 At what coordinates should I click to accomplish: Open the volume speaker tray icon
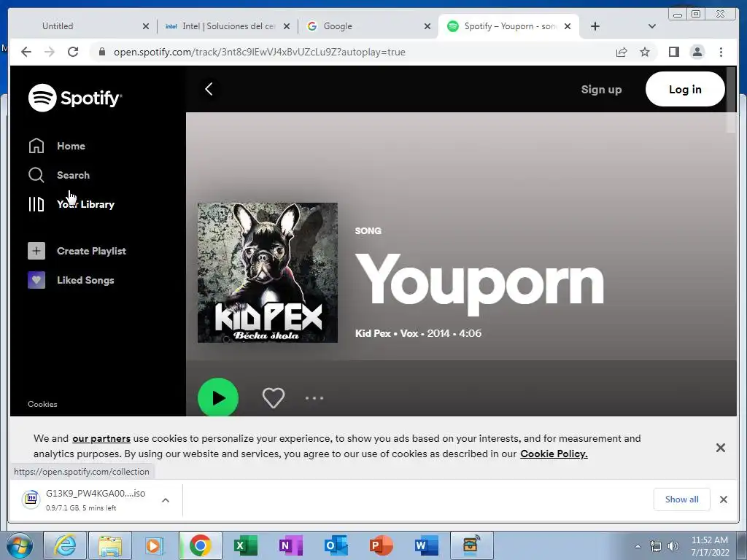click(x=673, y=546)
